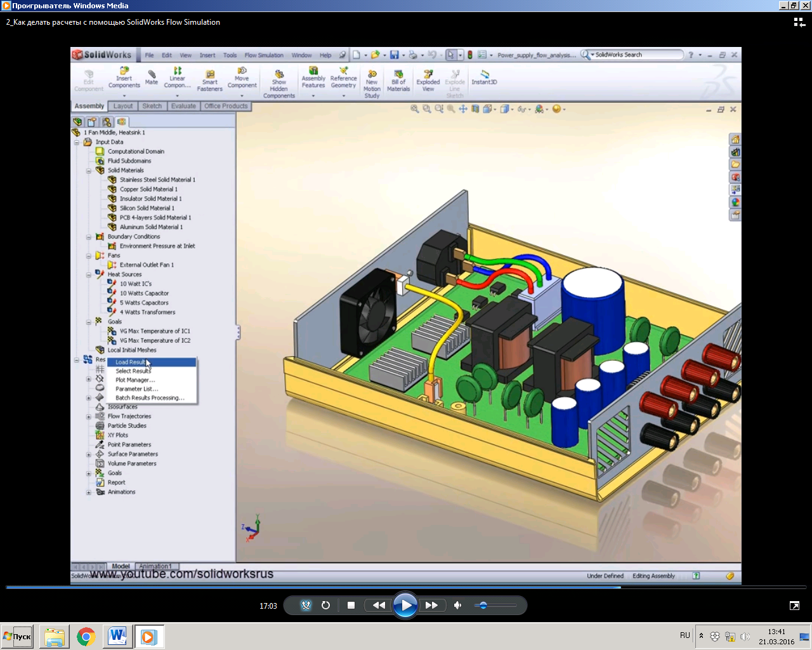
Task: Click the Pan view arrows icon
Action: (x=463, y=109)
